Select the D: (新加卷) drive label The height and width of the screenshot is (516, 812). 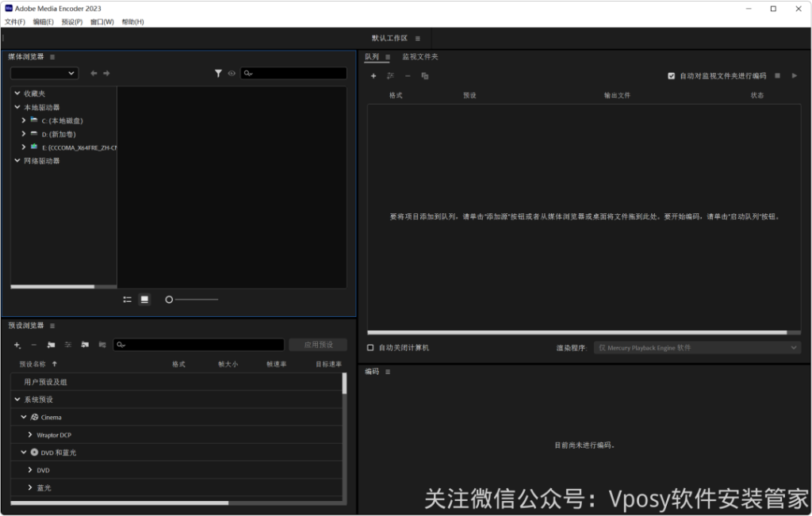[59, 135]
